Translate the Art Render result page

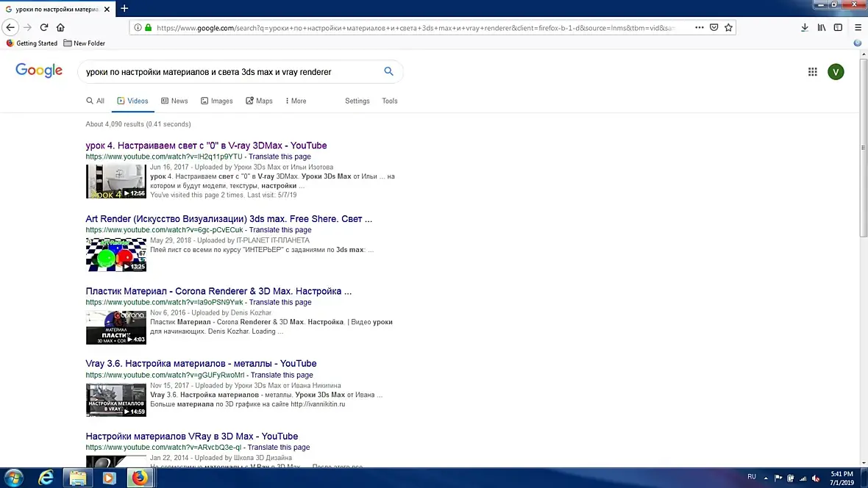click(x=280, y=229)
